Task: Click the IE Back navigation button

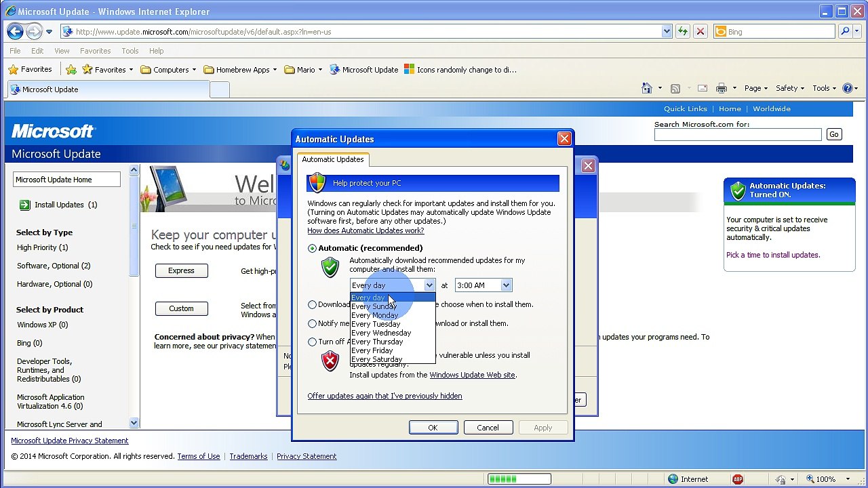Action: click(15, 31)
